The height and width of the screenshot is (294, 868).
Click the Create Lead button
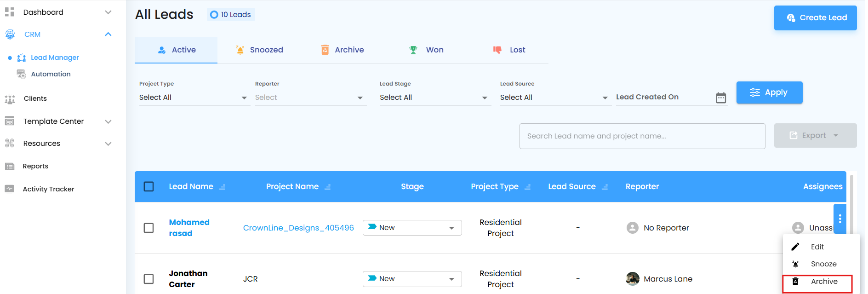tap(815, 18)
